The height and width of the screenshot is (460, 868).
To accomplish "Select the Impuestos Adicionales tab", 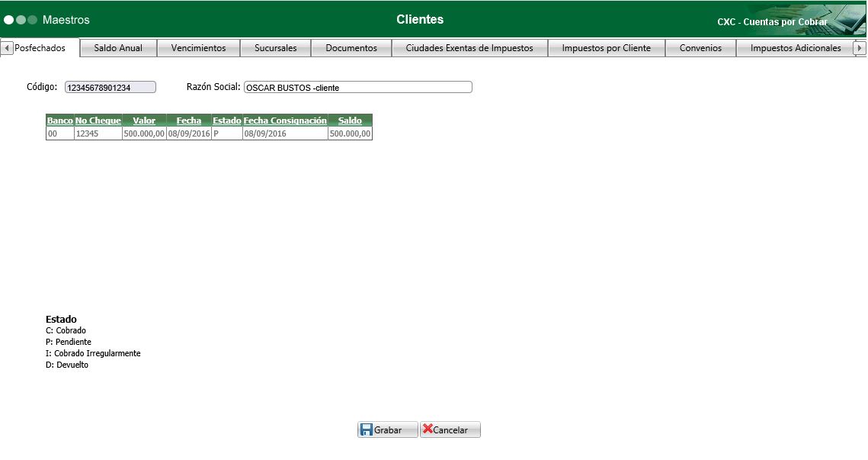I will (x=796, y=48).
